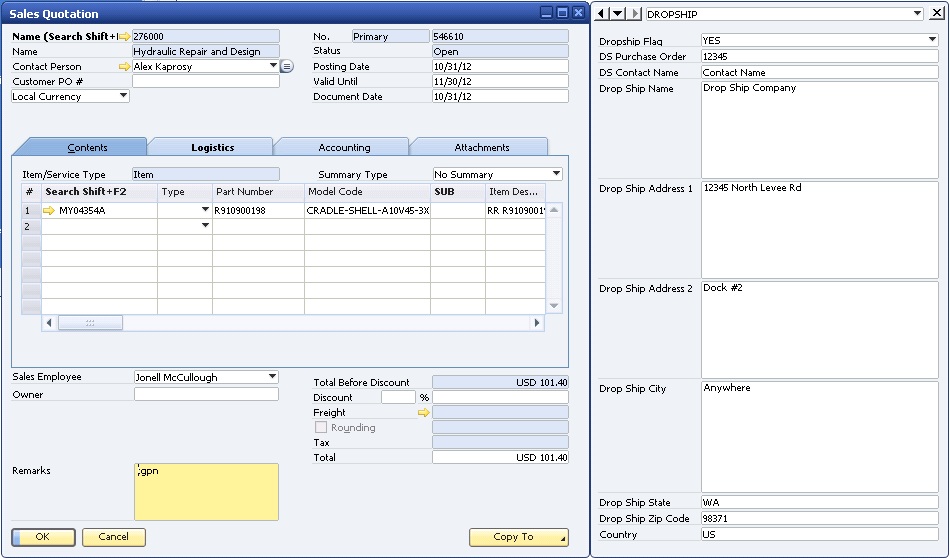Screen dimensions: 950x558
Task: Close the user-defined fields side panel
Action: (x=938, y=14)
